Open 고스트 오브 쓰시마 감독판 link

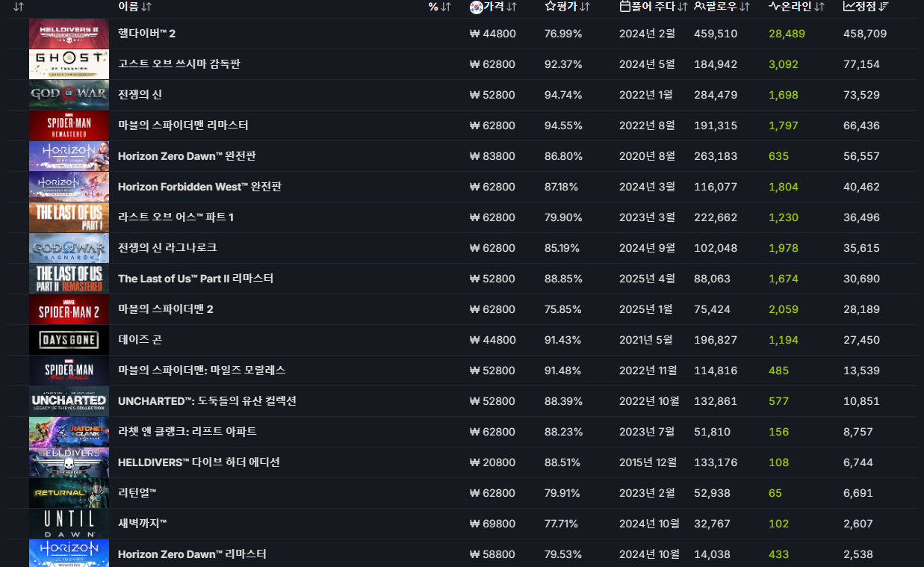pos(179,64)
